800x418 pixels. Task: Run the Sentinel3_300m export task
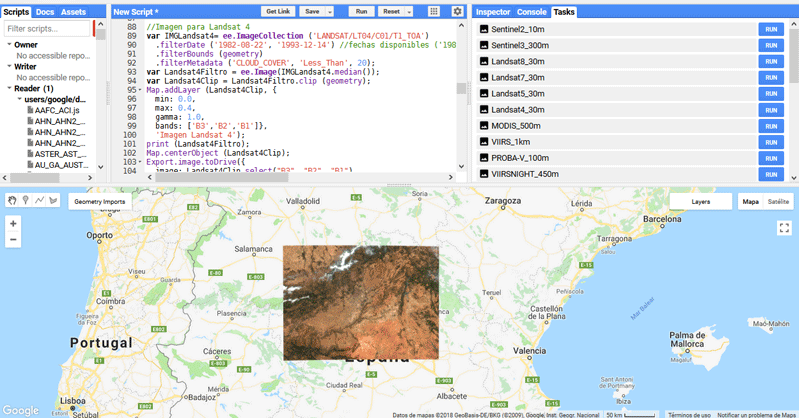pyautogui.click(x=771, y=45)
